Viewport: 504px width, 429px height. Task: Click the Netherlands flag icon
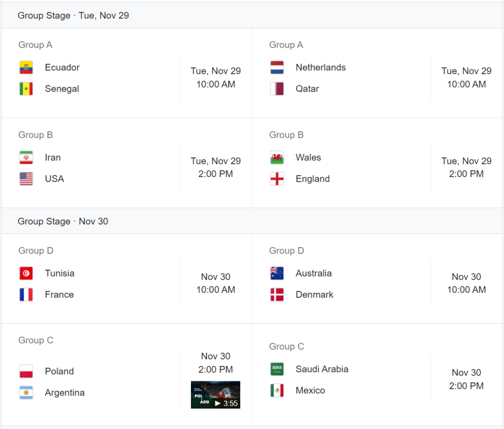point(277,67)
